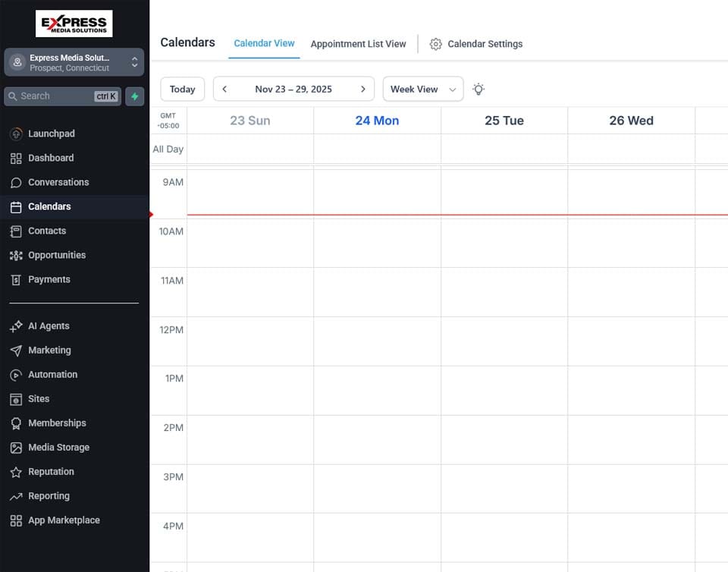Go to the next week with the right chevron
Image resolution: width=728 pixels, height=572 pixels.
pyautogui.click(x=362, y=89)
